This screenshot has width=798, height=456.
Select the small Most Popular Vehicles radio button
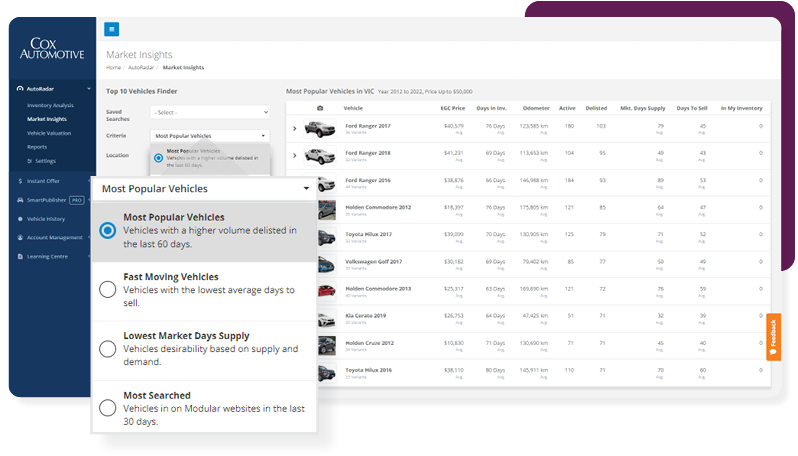[158, 158]
